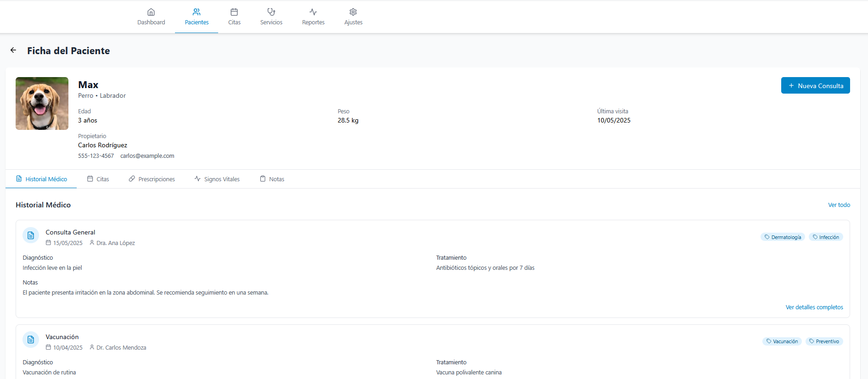
Task: Click the owner name Carlos Rodríguez
Action: click(x=102, y=145)
